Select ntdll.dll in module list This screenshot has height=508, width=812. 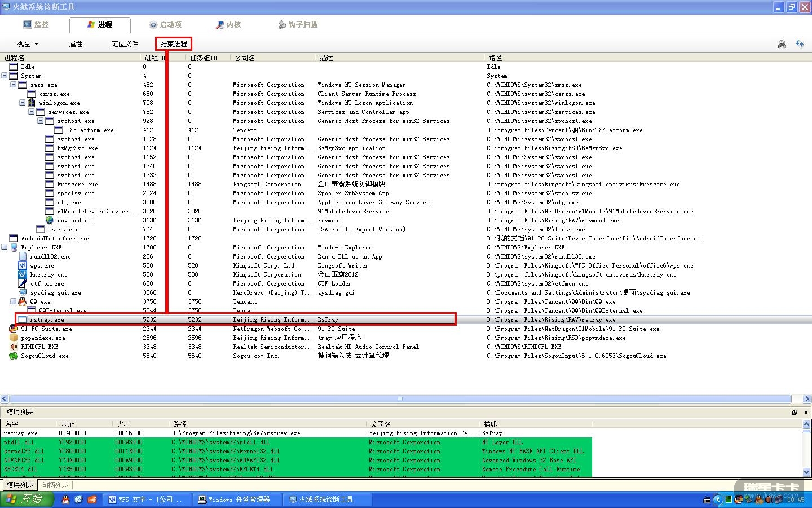point(297,442)
